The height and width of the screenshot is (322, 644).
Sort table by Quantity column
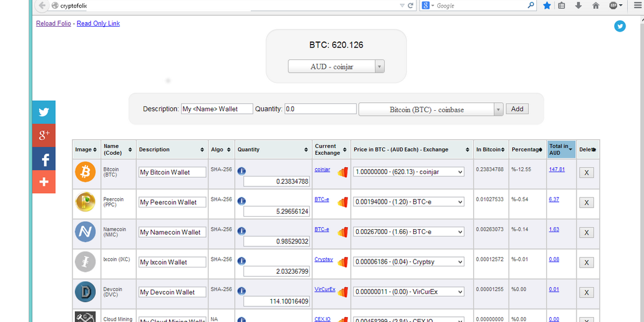[273, 149]
